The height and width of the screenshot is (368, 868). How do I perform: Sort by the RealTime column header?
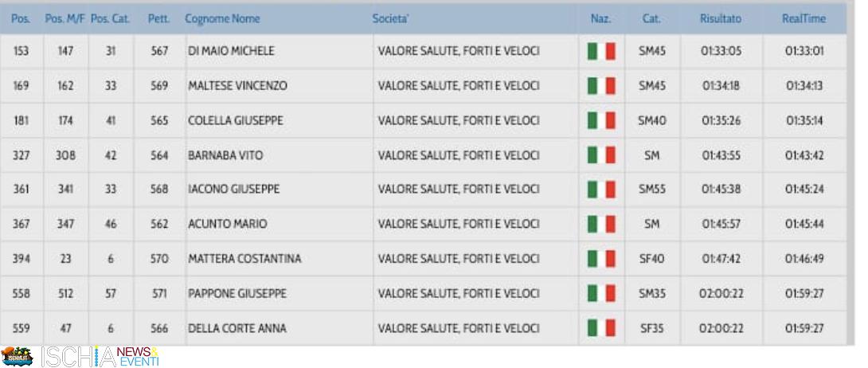(803, 18)
